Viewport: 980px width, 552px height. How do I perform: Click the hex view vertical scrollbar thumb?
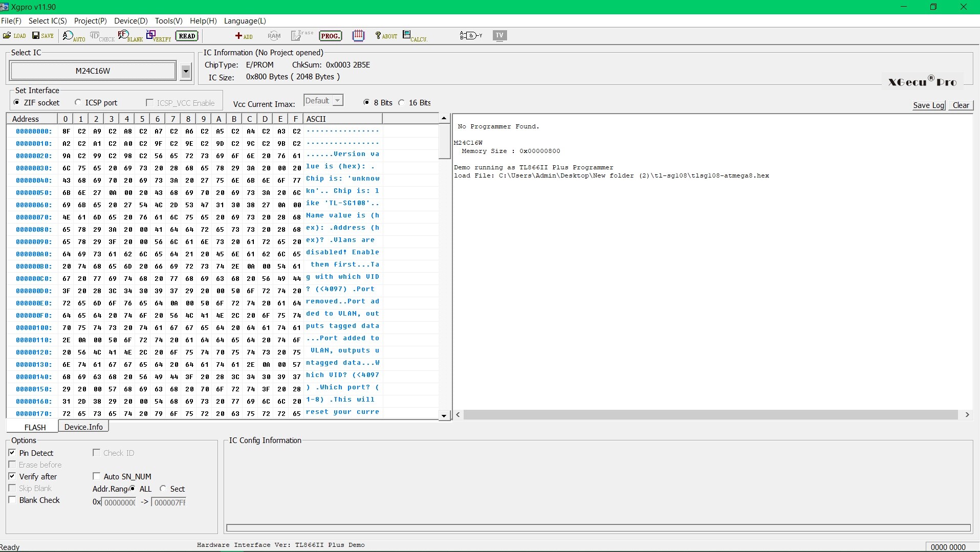pyautogui.click(x=444, y=142)
